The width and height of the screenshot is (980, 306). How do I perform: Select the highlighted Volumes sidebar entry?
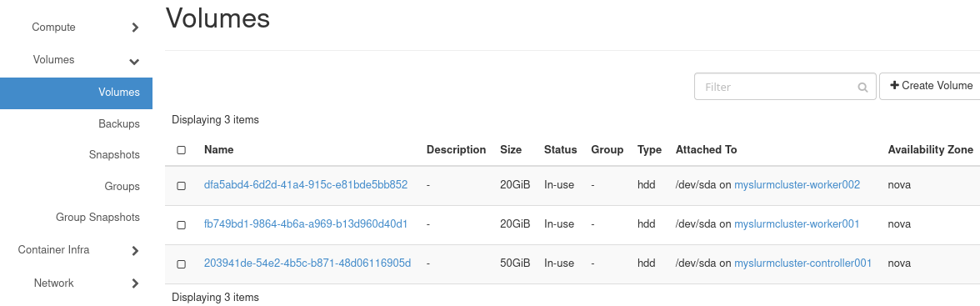77,93
